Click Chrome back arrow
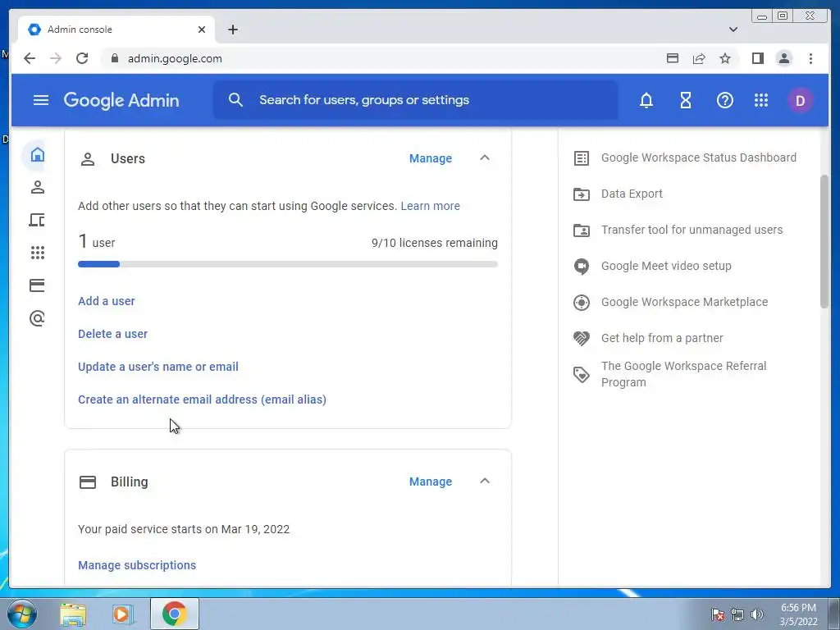 pyautogui.click(x=30, y=58)
